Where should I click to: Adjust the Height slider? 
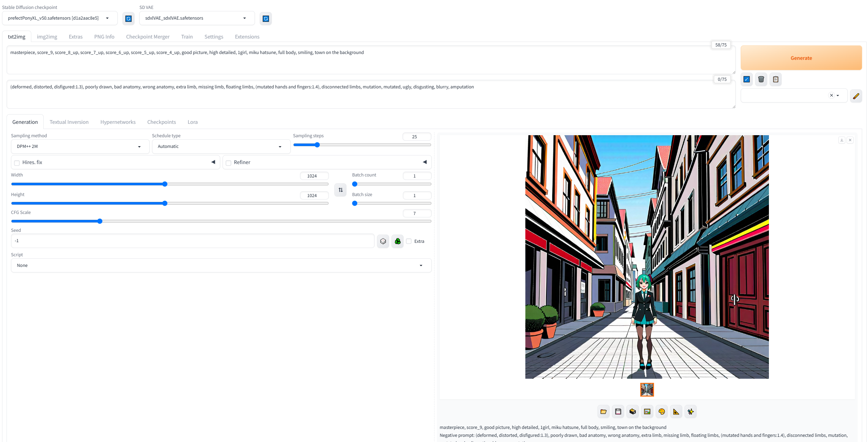170,204
